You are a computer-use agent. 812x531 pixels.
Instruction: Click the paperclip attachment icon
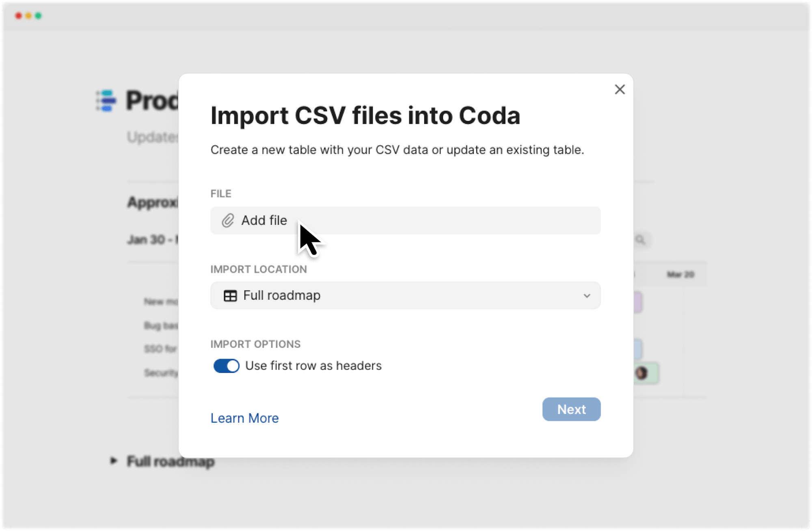pos(228,221)
